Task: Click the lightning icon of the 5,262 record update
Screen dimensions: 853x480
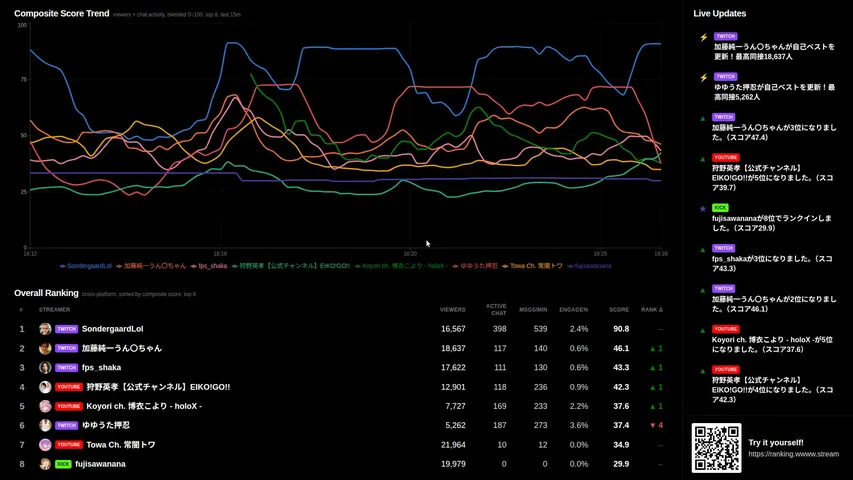Action: tap(703, 78)
